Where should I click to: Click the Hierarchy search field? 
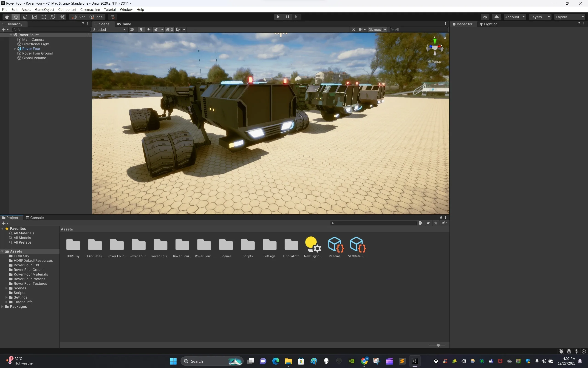tap(51, 29)
